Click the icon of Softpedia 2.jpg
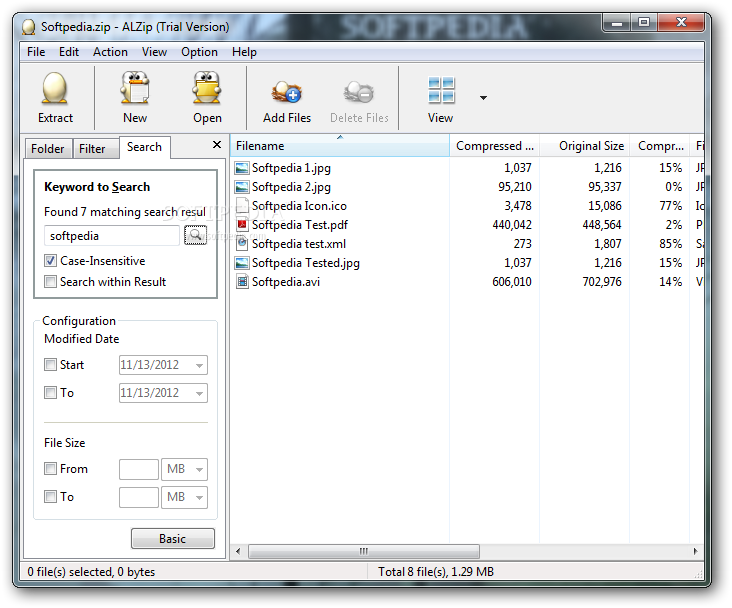732x608 pixels. tap(242, 187)
